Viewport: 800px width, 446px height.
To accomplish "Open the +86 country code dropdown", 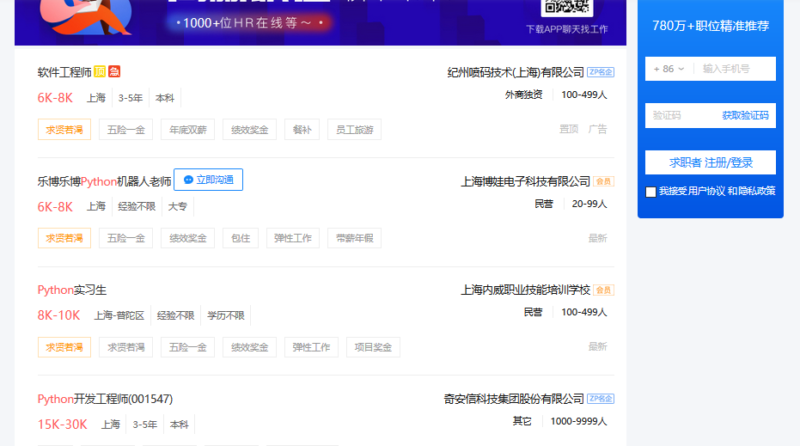I will [x=668, y=68].
